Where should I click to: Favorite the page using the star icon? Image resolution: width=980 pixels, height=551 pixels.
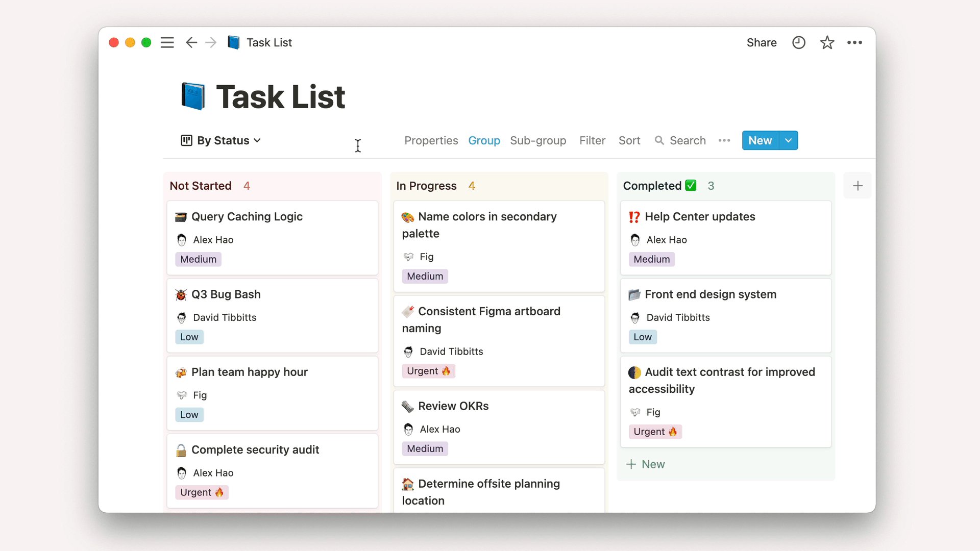[x=827, y=42]
